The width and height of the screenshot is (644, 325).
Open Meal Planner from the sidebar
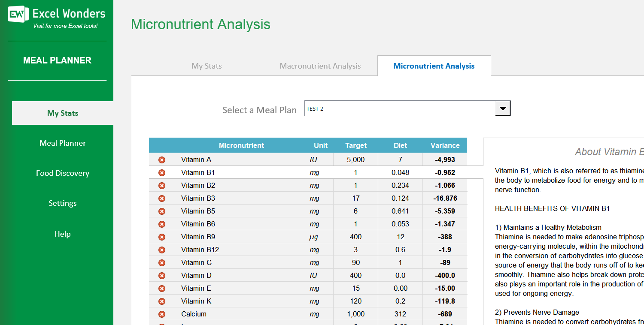tap(62, 143)
